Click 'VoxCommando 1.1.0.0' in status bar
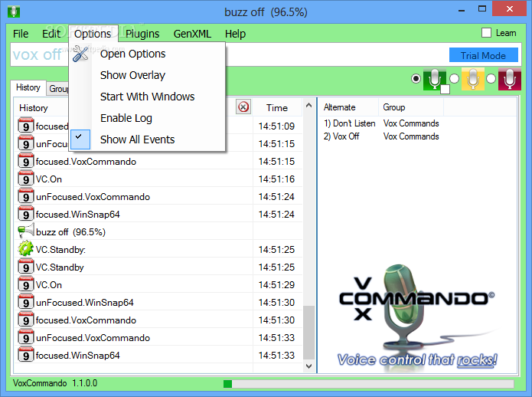Viewport: 532px width, 397px height. pyautogui.click(x=55, y=383)
